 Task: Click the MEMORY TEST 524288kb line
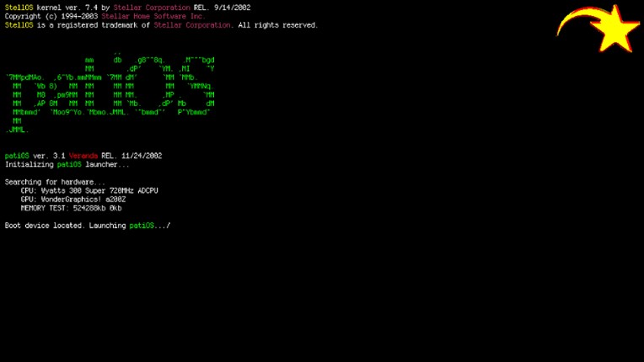coord(72,208)
